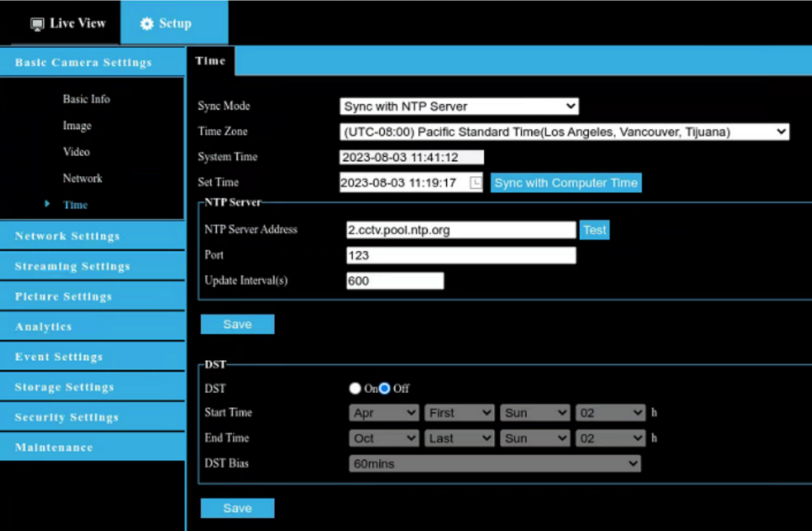The height and width of the screenshot is (531, 812).
Task: Save the NTP Server settings
Action: click(237, 324)
